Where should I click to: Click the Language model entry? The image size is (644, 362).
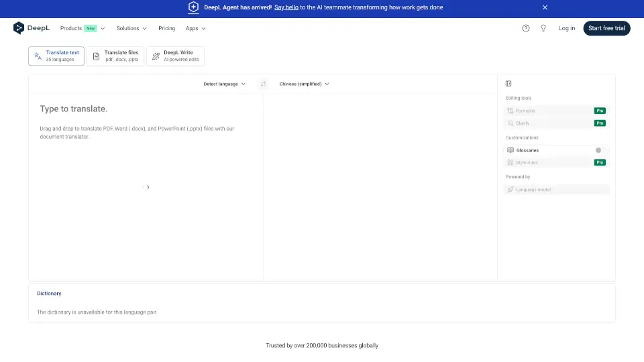(557, 190)
